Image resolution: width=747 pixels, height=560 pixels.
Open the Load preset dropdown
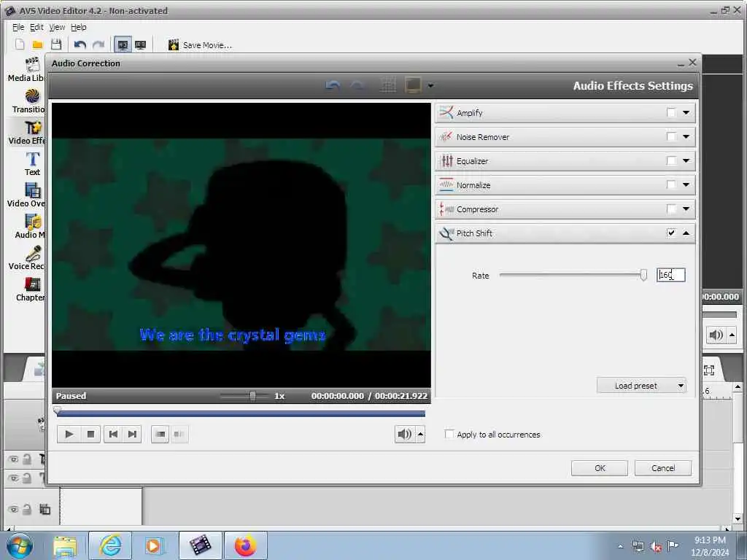(642, 385)
